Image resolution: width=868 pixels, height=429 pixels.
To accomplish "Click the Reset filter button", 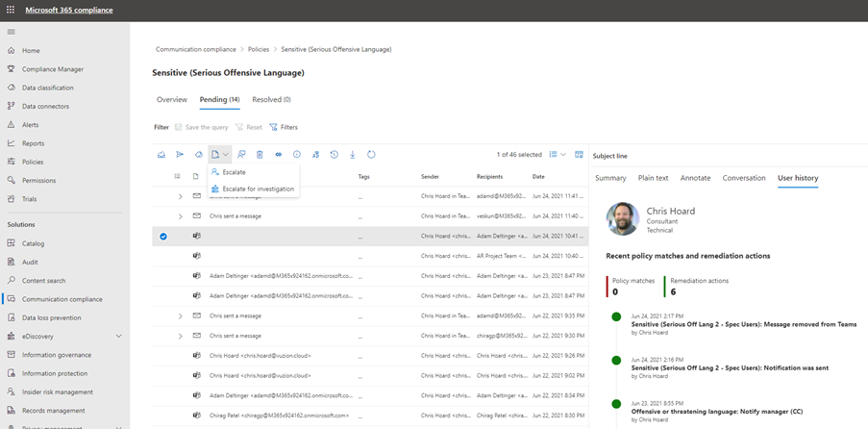I will point(249,127).
